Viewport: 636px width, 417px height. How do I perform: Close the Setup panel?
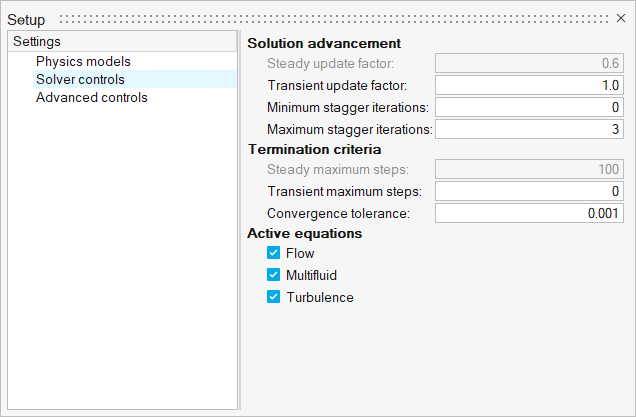620,19
